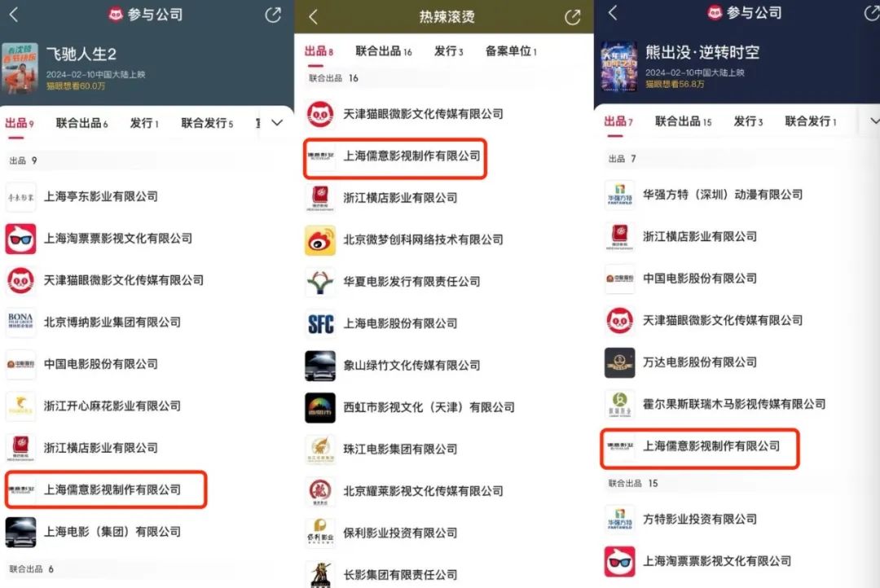Expand tab list dropdown on 飞驰人生2 page
Screen dimensions: 880x588
[277, 122]
